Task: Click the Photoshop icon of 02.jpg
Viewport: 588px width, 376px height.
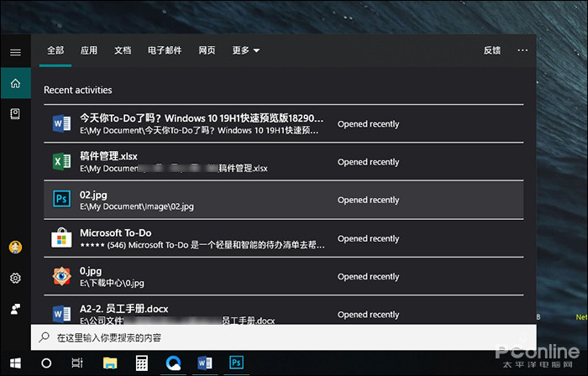Action: 61,199
